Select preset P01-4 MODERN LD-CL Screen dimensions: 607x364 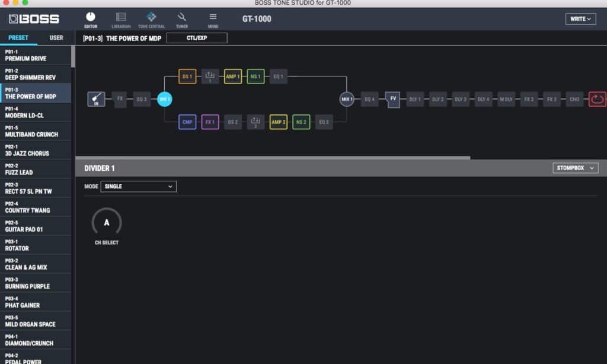36,112
